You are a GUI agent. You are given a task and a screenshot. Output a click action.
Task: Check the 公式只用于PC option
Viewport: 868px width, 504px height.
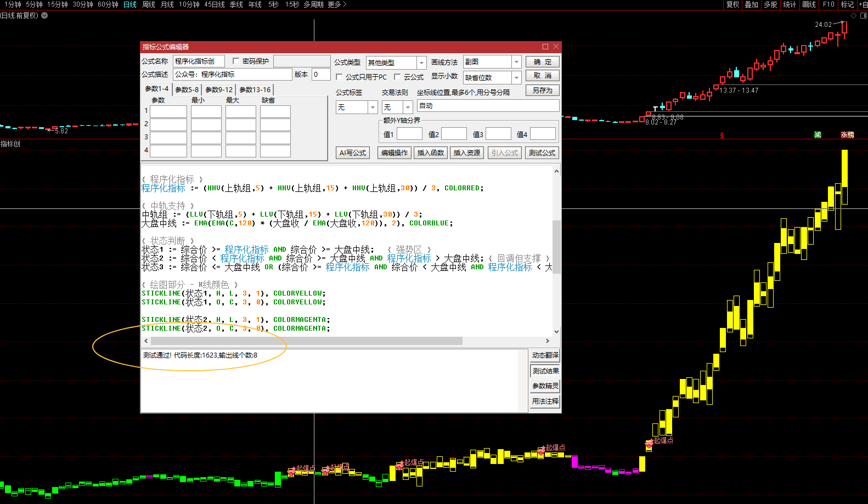click(x=339, y=77)
